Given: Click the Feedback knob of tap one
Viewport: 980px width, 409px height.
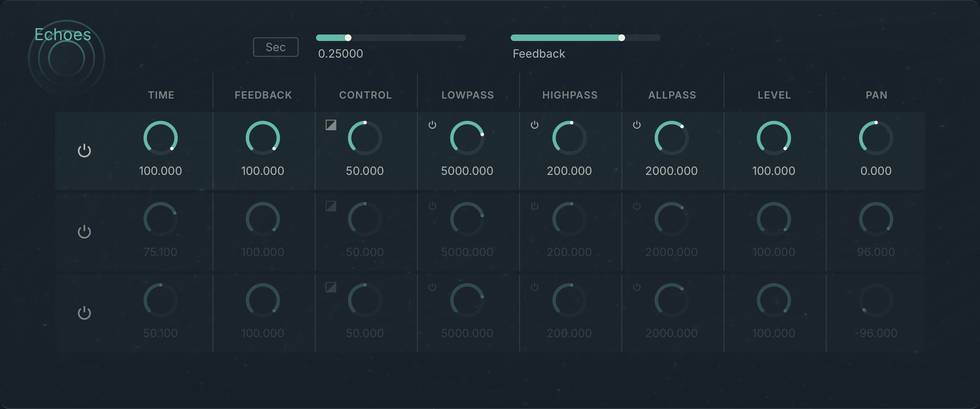Looking at the screenshot, I should 262,138.
